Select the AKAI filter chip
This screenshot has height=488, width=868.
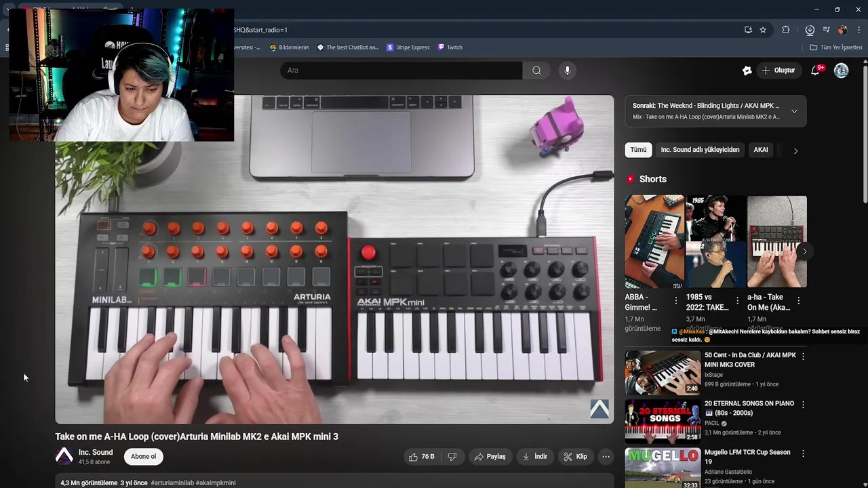tap(761, 150)
